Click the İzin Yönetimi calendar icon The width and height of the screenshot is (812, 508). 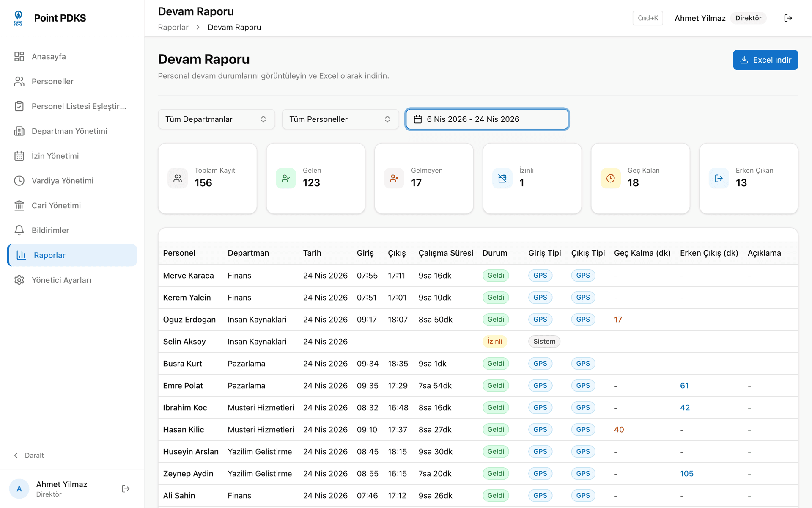(x=19, y=156)
